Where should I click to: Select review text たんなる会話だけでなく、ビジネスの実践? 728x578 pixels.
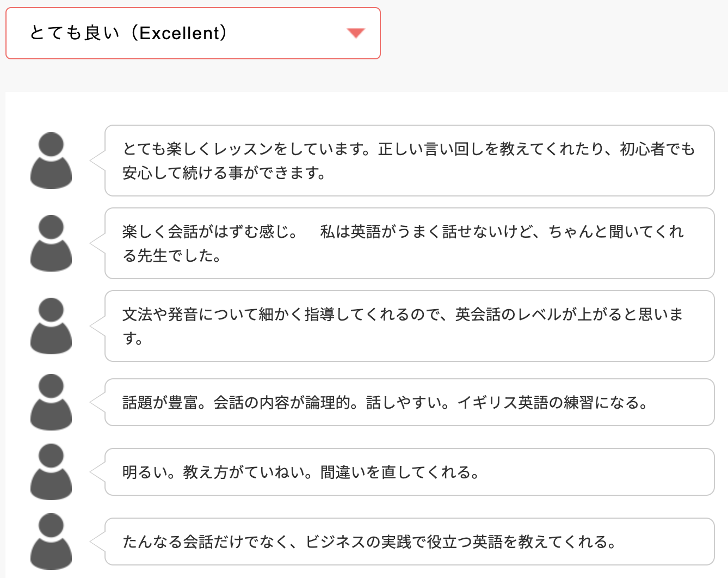267,542
